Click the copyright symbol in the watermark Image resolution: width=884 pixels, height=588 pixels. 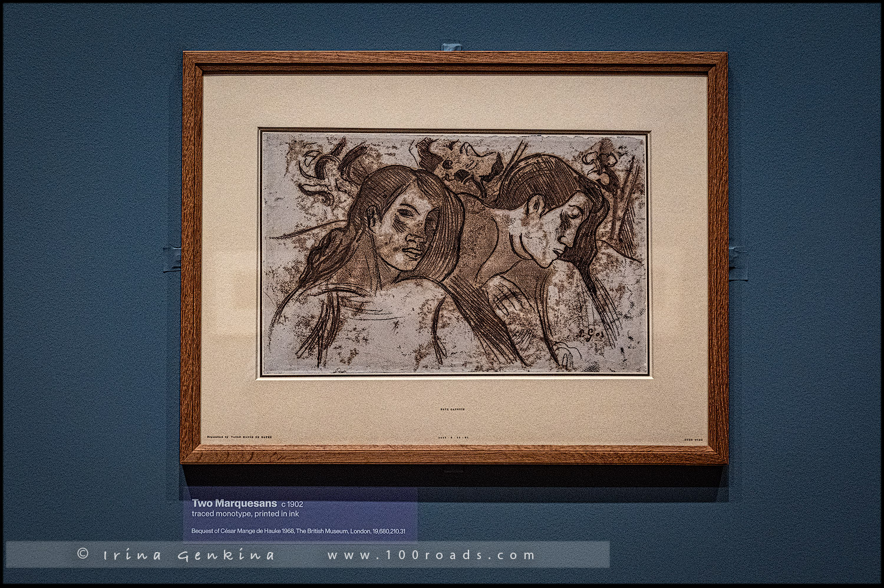83,554
